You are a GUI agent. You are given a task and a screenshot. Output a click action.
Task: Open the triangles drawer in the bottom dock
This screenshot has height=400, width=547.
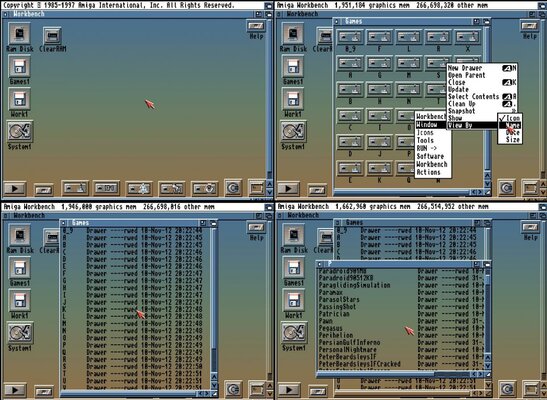click(139, 188)
